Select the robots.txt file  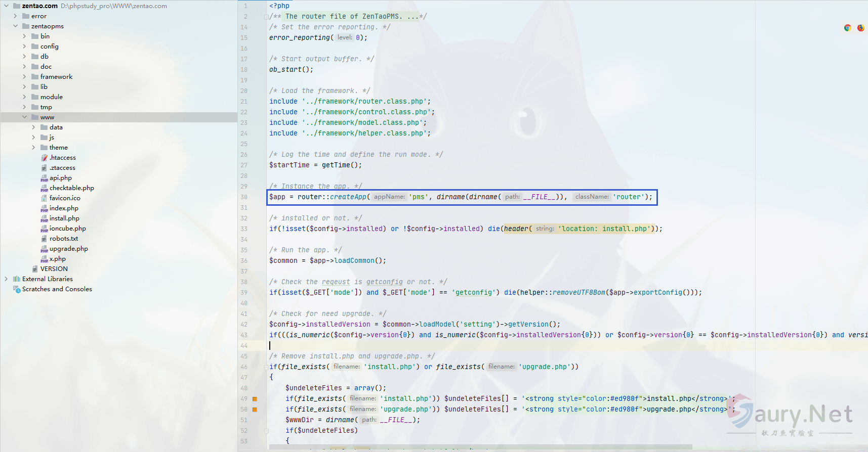coord(64,239)
